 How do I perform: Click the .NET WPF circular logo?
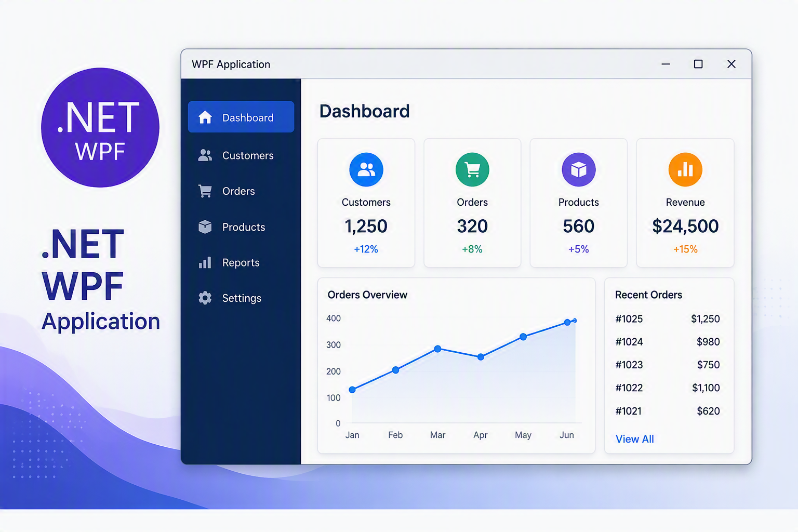coord(100,128)
